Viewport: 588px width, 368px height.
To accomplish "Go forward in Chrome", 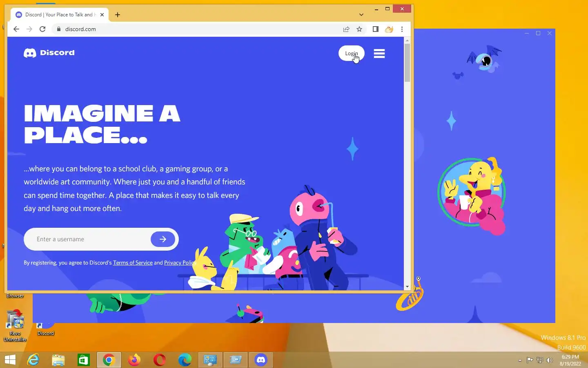I will pyautogui.click(x=29, y=29).
